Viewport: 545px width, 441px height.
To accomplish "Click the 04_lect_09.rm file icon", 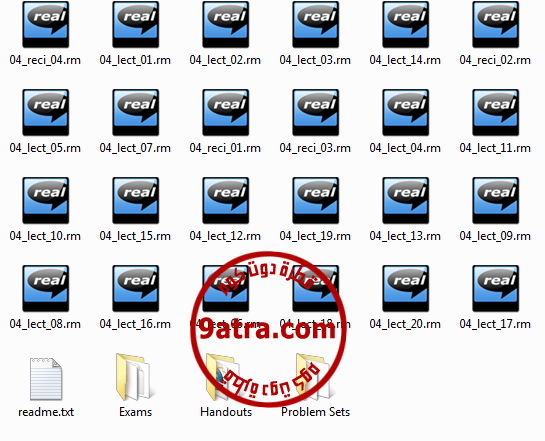I will [x=496, y=200].
